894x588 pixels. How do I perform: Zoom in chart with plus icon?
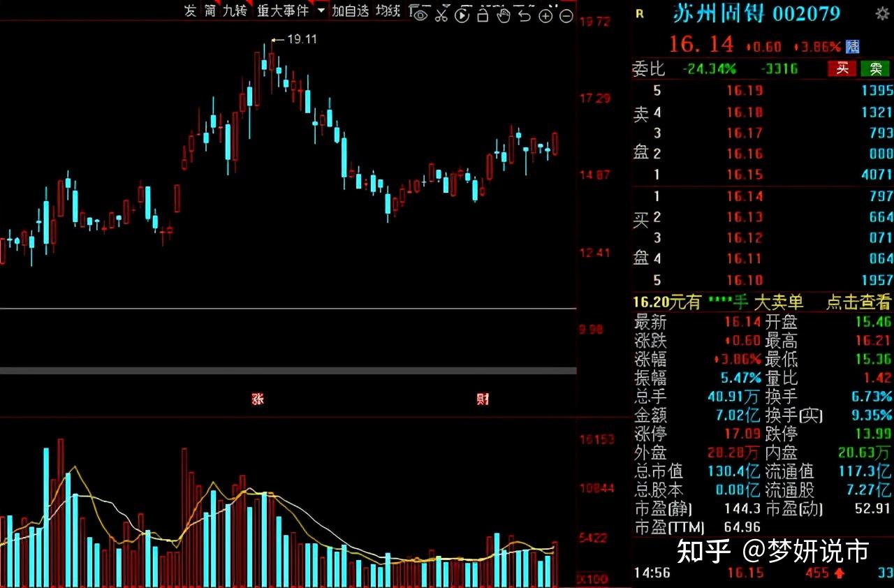[x=545, y=15]
